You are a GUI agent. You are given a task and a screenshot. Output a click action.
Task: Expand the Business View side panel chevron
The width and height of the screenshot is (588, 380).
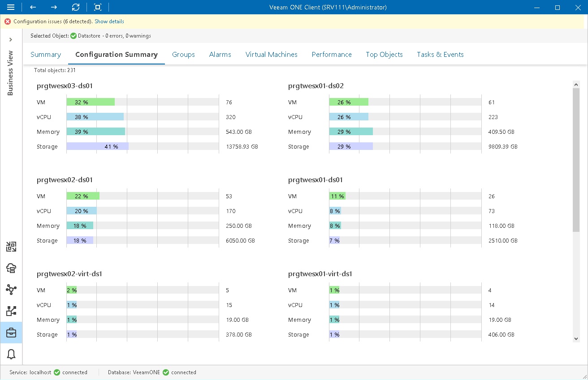[x=11, y=39]
